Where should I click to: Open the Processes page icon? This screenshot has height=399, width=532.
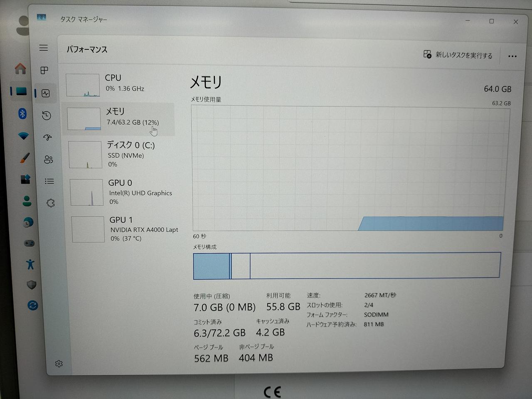(44, 70)
